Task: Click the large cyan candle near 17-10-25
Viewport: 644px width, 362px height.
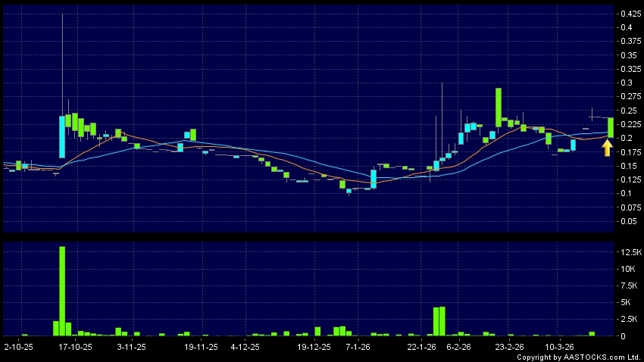Action: 62,136
